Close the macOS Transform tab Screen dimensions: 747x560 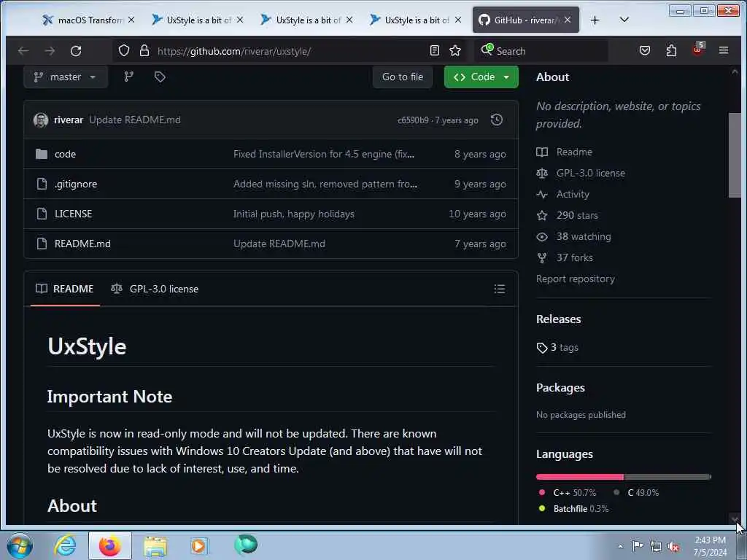click(x=131, y=20)
